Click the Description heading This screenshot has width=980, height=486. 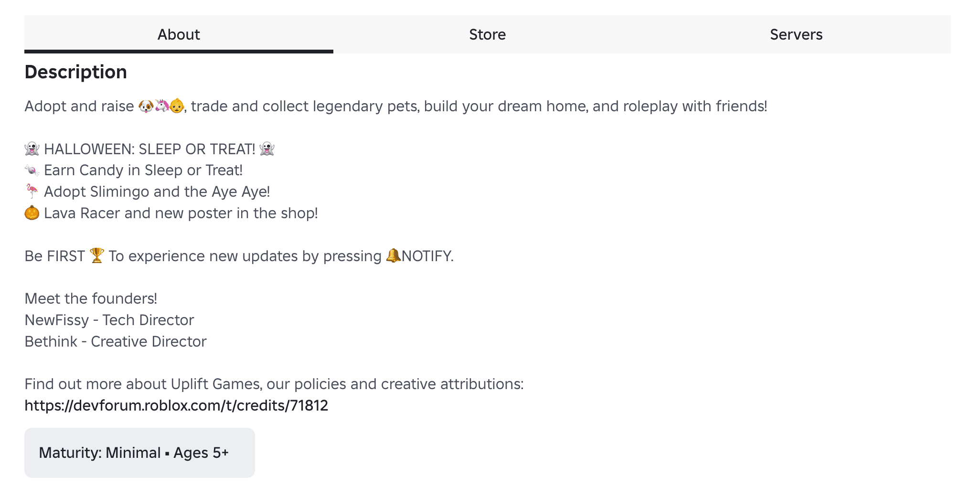(75, 72)
